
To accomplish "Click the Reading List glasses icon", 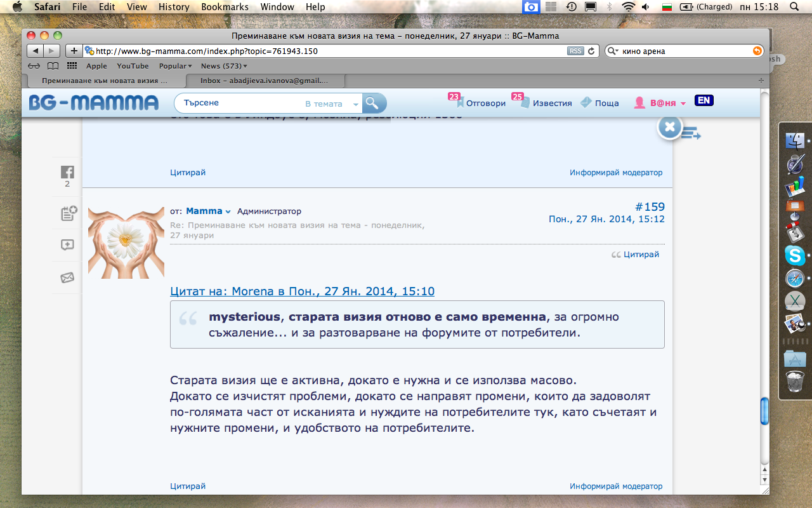I will [x=34, y=66].
